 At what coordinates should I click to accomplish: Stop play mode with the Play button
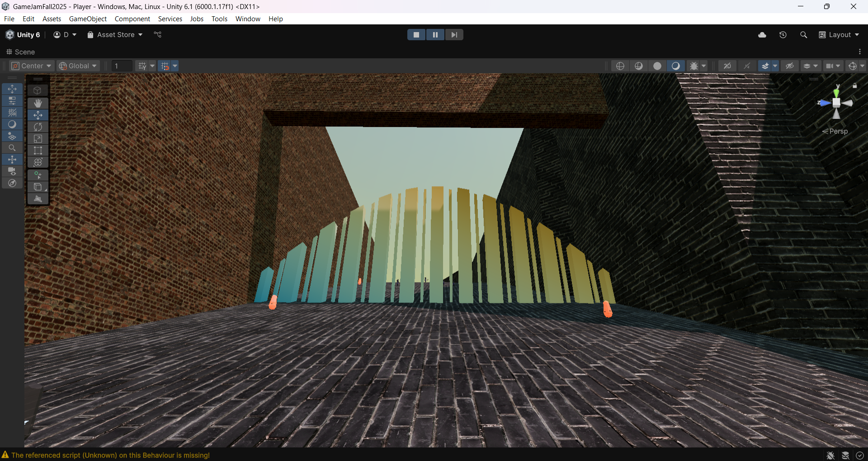coord(416,35)
